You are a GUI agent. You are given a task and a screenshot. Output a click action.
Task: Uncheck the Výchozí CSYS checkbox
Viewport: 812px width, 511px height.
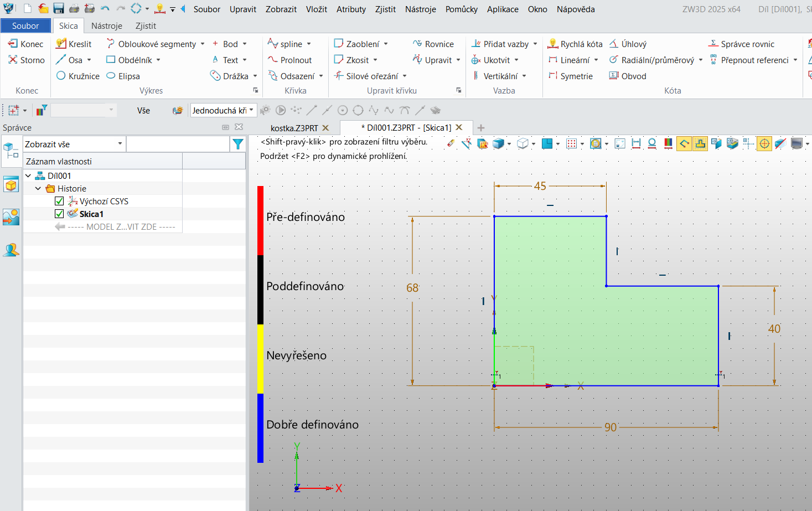[x=59, y=201]
